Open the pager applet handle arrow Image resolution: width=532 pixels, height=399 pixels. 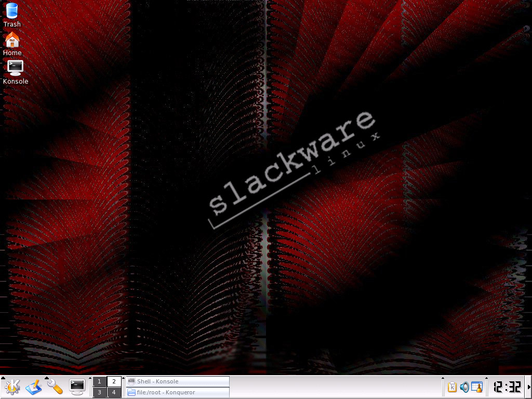(90, 378)
